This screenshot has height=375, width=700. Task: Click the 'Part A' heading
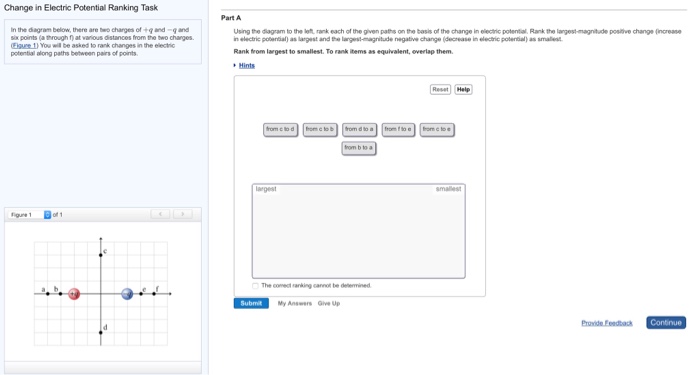click(231, 18)
